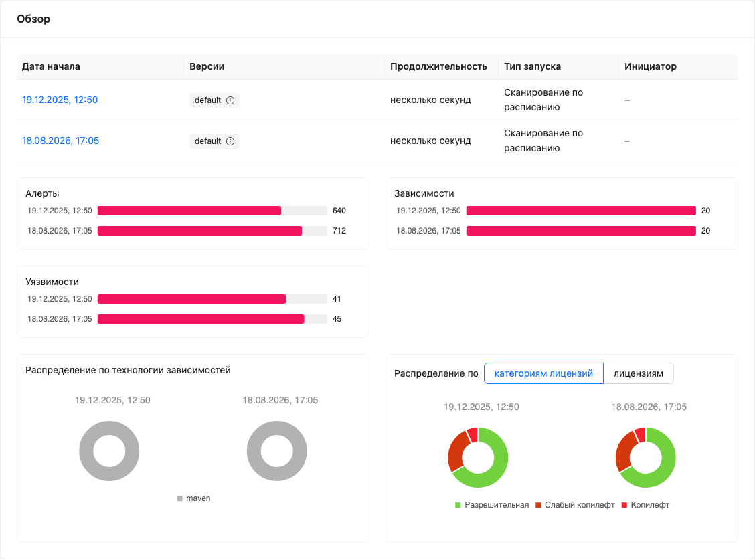755x560 pixels.
Task: Click «несколько секунд» in the 19.12.2025 row
Action: [430, 100]
